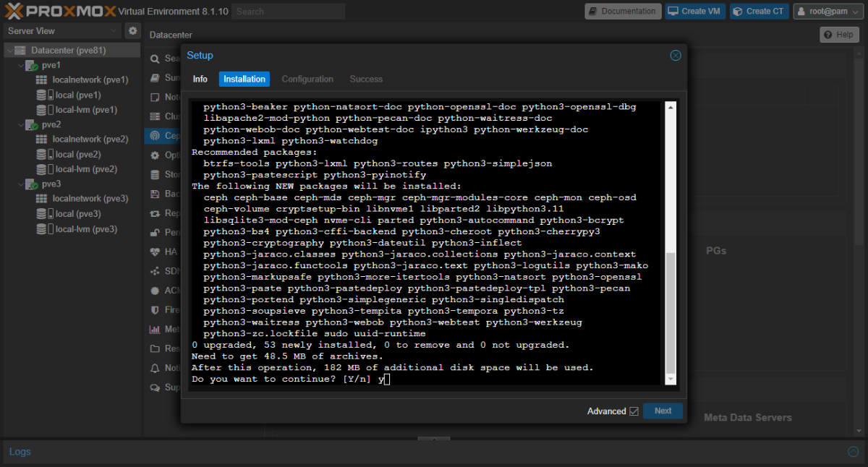This screenshot has height=467, width=868.
Task: Click the terminal scrollbar down arrow
Action: pyautogui.click(x=670, y=380)
